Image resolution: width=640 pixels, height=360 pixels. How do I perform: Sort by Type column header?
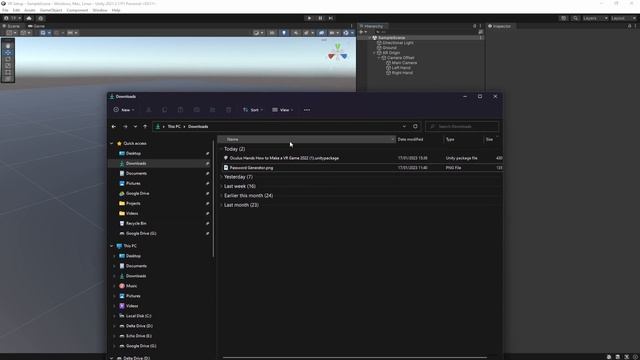pyautogui.click(x=464, y=140)
